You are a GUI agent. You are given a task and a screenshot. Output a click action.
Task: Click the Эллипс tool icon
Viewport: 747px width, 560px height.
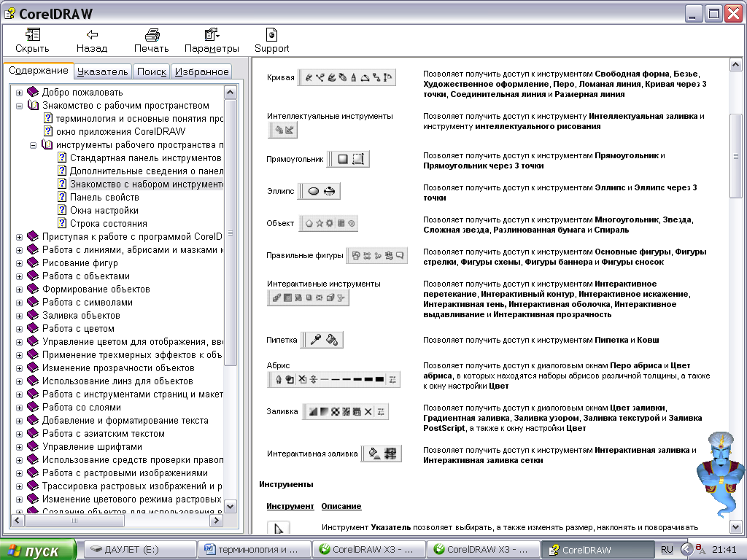(x=313, y=191)
